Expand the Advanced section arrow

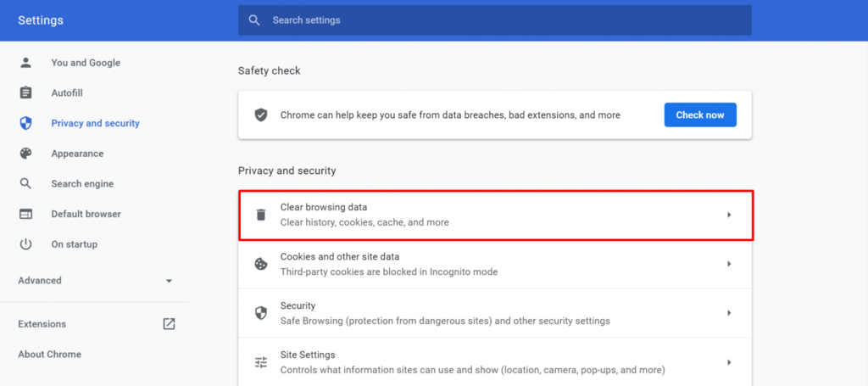169,281
